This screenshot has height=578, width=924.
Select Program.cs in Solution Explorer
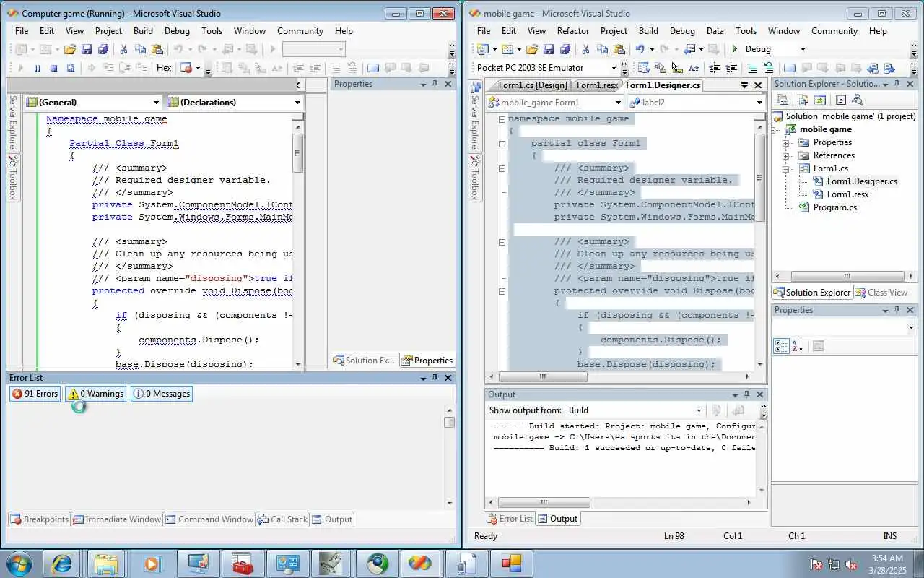click(834, 207)
